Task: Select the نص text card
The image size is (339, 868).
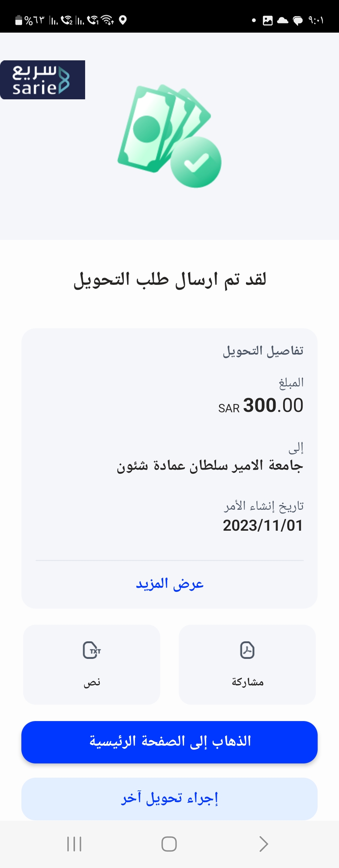Action: coord(91,664)
